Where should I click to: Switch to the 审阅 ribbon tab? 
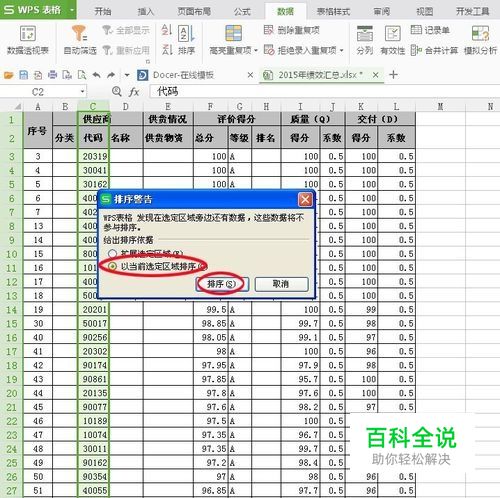[x=382, y=12]
